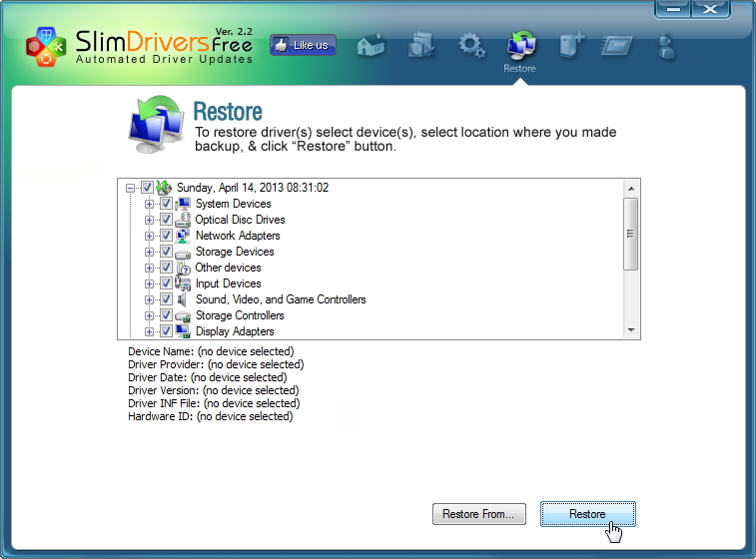Expand Sound, Video, and Game Controllers node
Image resolution: width=756 pixels, height=559 pixels.
pyautogui.click(x=149, y=299)
